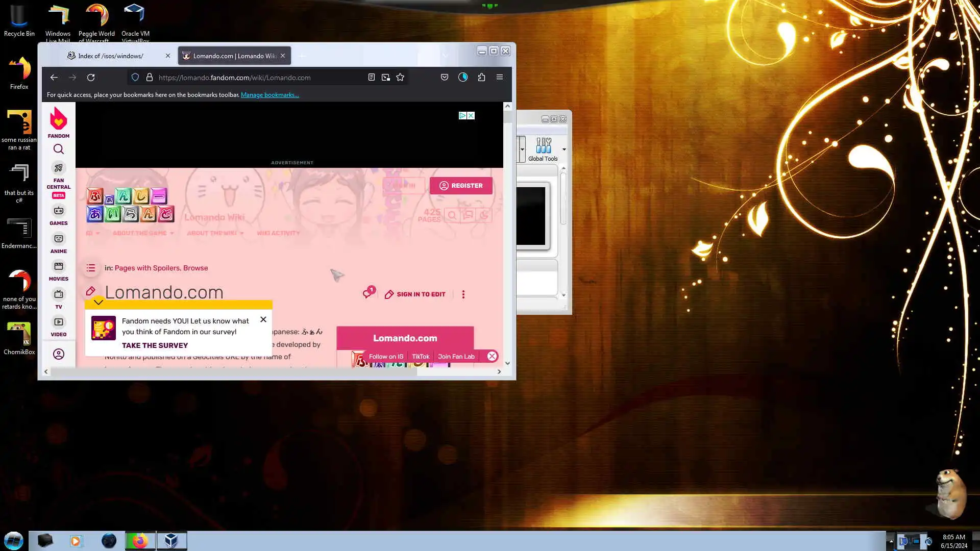
Task: Open Manage bookmarks link
Action: pos(269,95)
